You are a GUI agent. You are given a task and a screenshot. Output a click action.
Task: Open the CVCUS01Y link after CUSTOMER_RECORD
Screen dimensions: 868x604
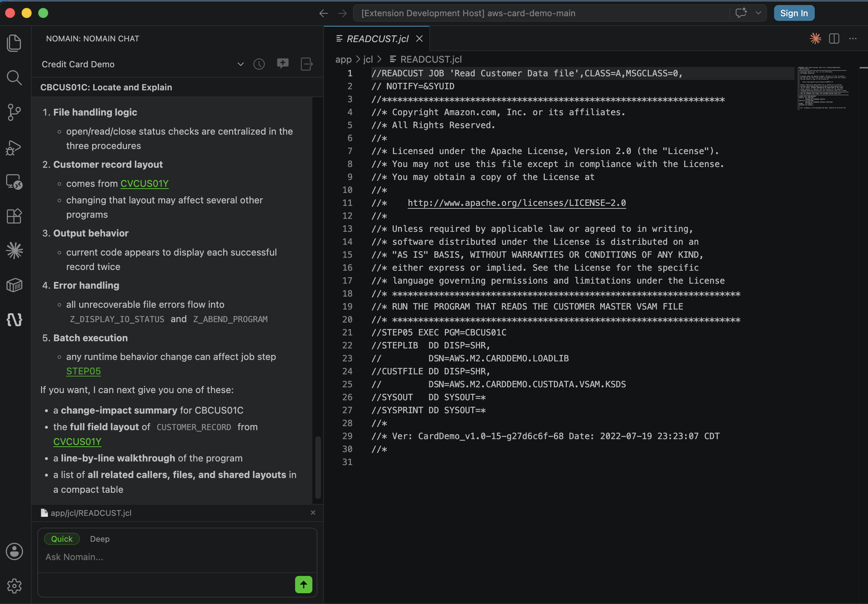77,441
